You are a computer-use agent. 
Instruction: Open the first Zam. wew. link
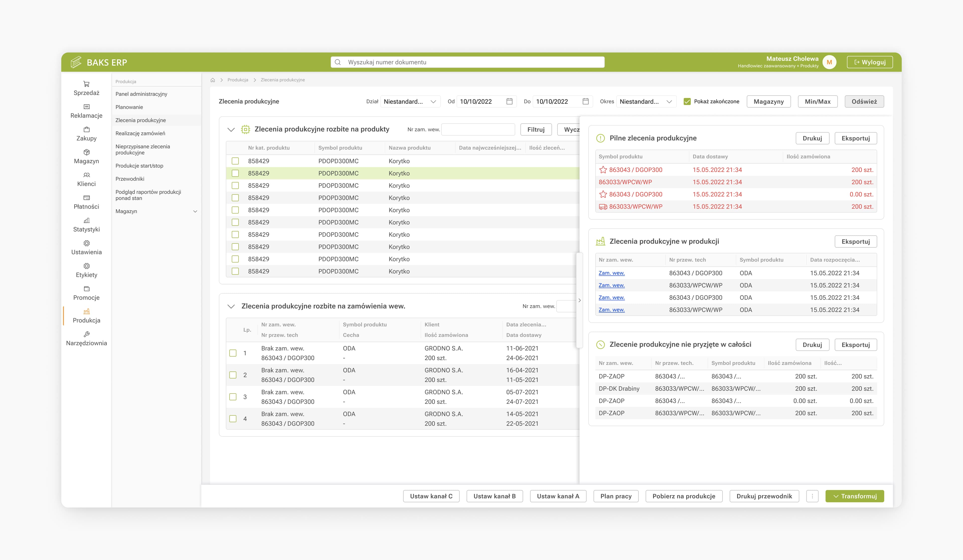(611, 273)
